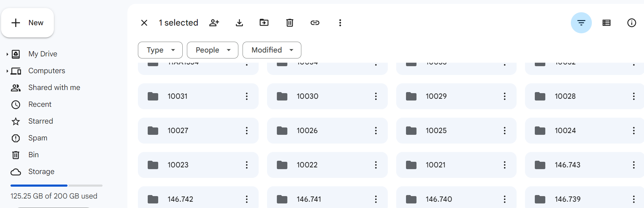This screenshot has height=208, width=644.
Task: Copy link to the selected item
Action: pyautogui.click(x=315, y=23)
